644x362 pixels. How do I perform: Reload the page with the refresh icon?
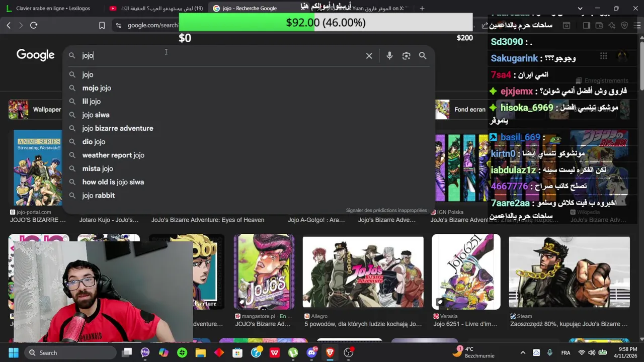coord(34,25)
